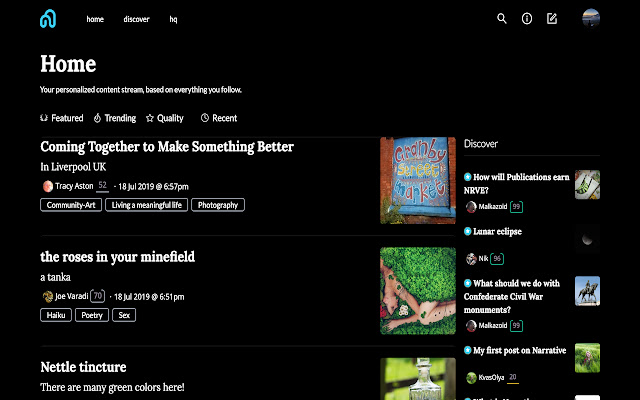Screen dimensions: 640x400
Task: Click the green field thumbnail by KvasOlya
Action: tap(587, 358)
